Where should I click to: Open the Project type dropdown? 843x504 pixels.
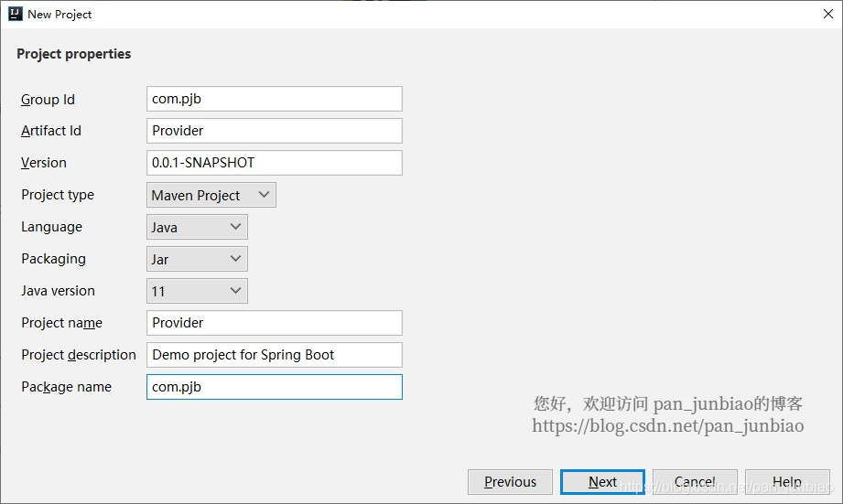click(x=211, y=195)
